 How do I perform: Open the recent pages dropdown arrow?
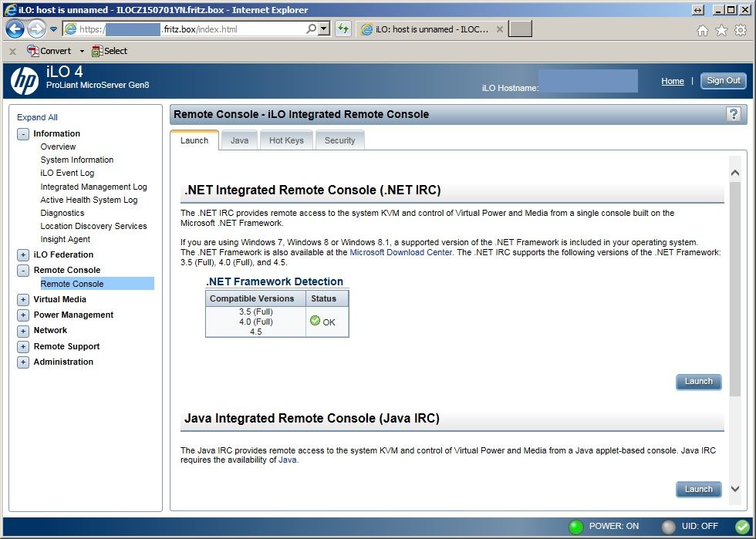tap(53, 29)
